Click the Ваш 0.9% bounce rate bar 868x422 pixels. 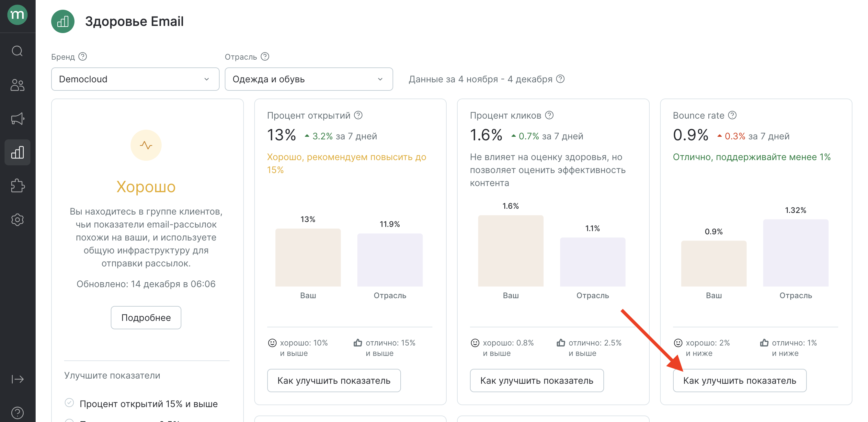tap(714, 264)
